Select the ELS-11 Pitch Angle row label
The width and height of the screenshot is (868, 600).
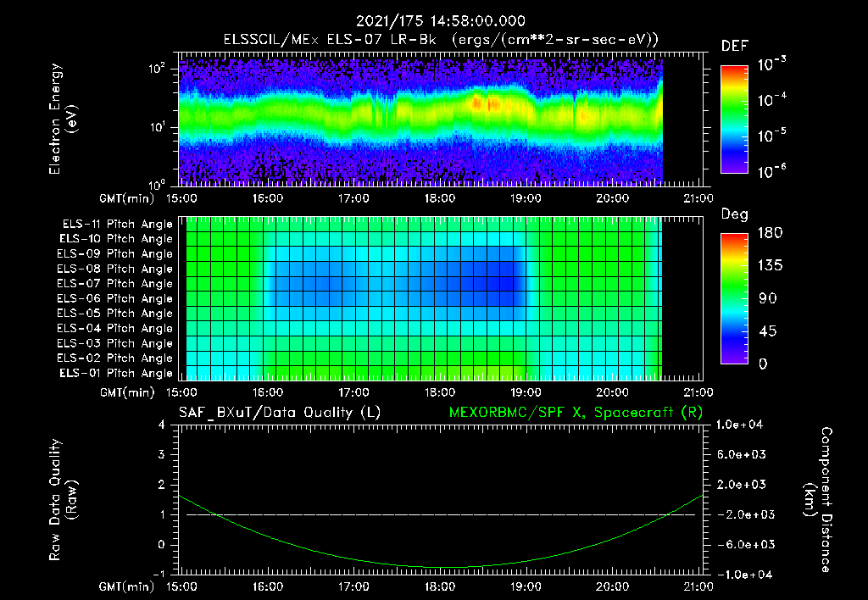(117, 225)
